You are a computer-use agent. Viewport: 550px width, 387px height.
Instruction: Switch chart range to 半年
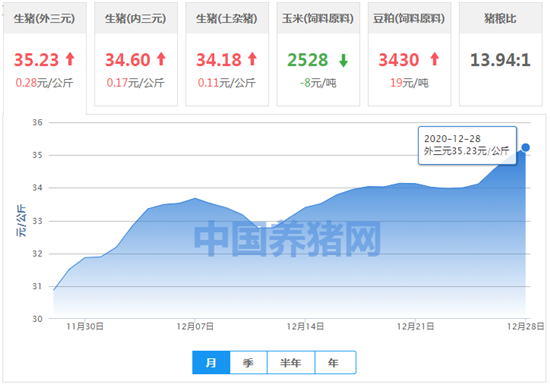click(291, 362)
